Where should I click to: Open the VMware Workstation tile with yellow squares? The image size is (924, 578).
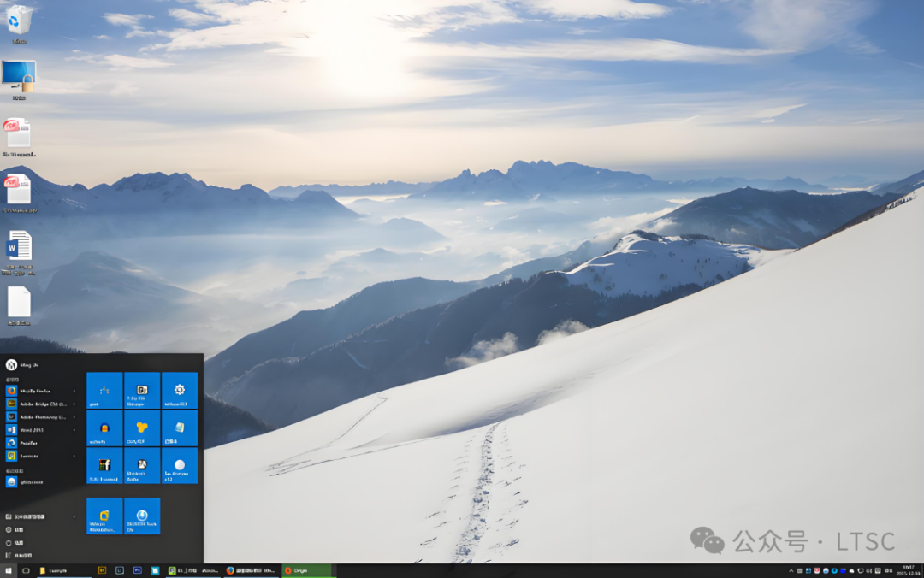(104, 516)
